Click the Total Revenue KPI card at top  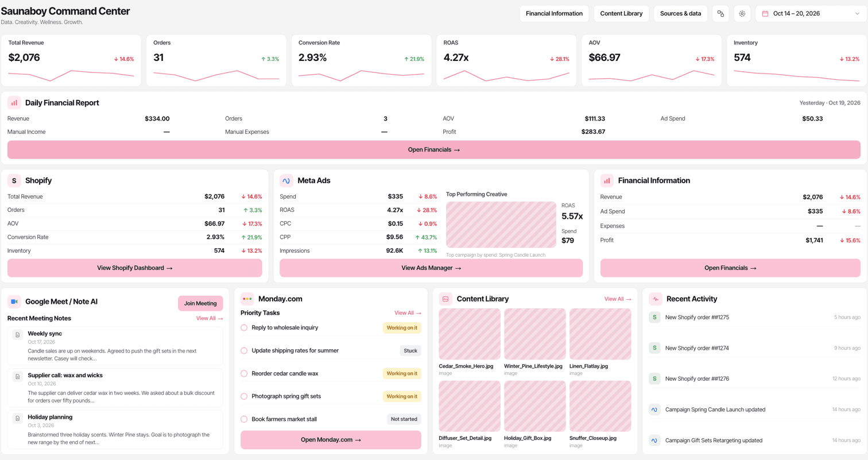[x=71, y=61]
